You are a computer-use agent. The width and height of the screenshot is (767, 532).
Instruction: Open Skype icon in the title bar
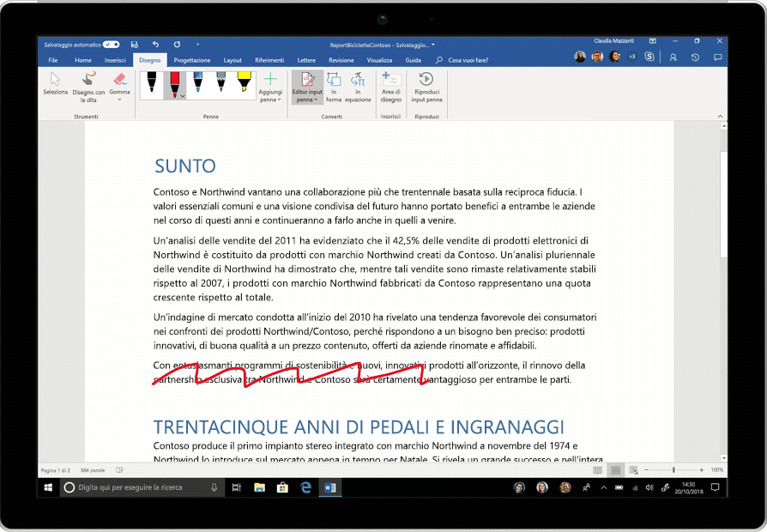pos(649,57)
